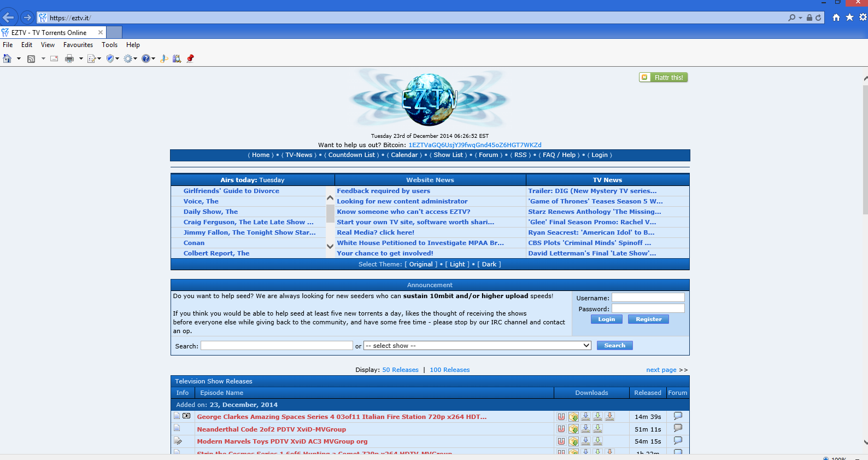The height and width of the screenshot is (460, 868).
Task: Open the Help toolbar dropdown arrow
Action: (x=153, y=59)
